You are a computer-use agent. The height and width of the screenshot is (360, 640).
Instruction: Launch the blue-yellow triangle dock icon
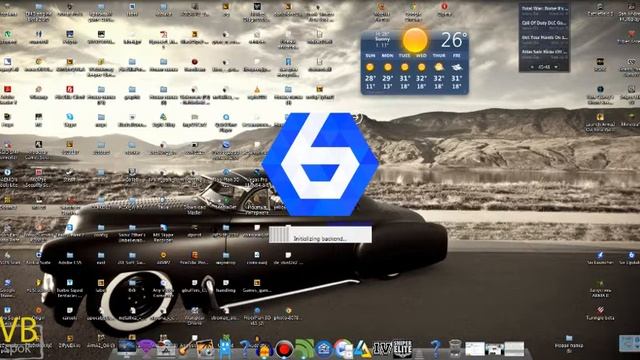click(362, 349)
